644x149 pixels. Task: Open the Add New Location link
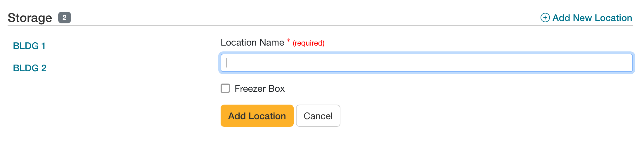coord(592,18)
